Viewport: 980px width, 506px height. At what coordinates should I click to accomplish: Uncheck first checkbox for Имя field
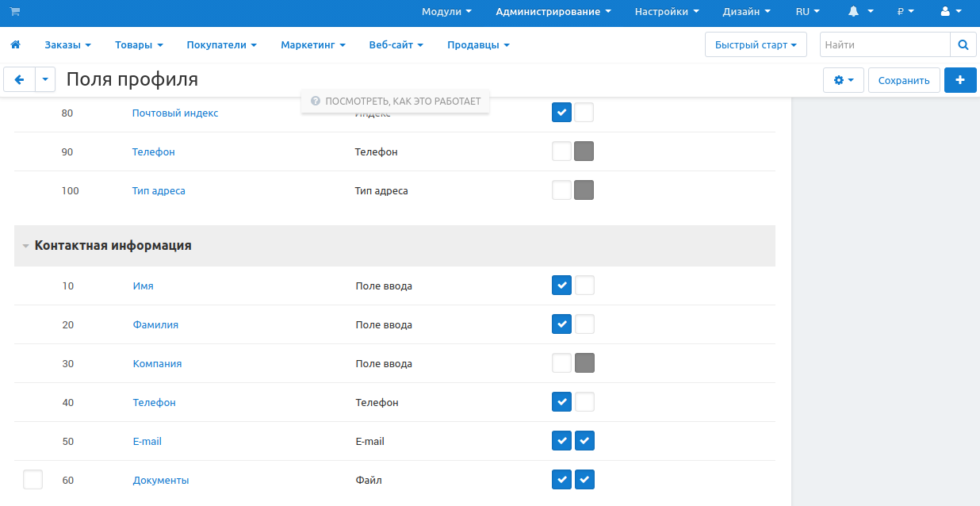point(561,286)
